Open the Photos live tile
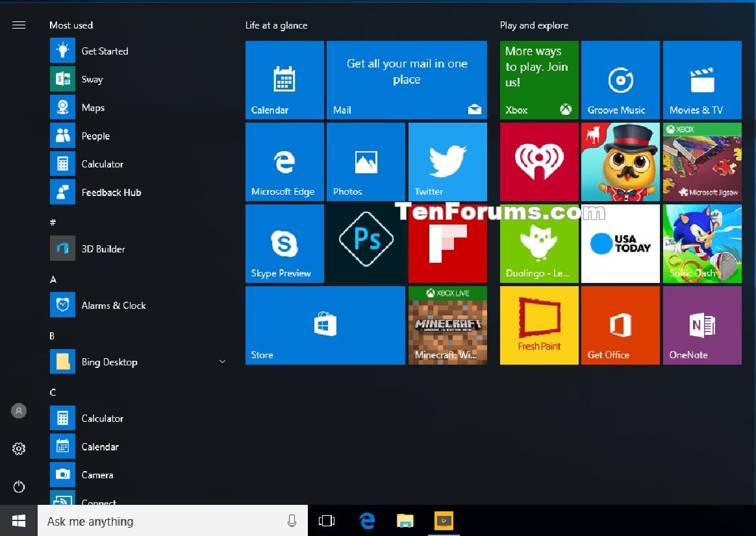 [366, 162]
